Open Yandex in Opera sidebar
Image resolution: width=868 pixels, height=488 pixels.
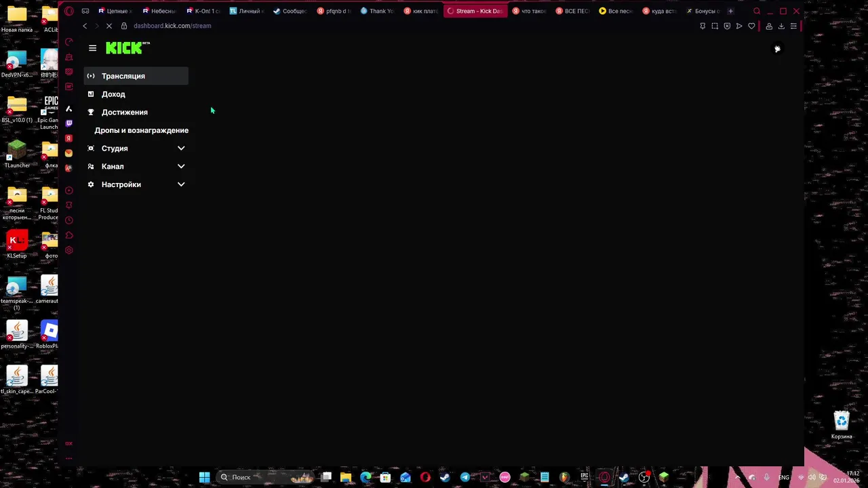(x=68, y=138)
